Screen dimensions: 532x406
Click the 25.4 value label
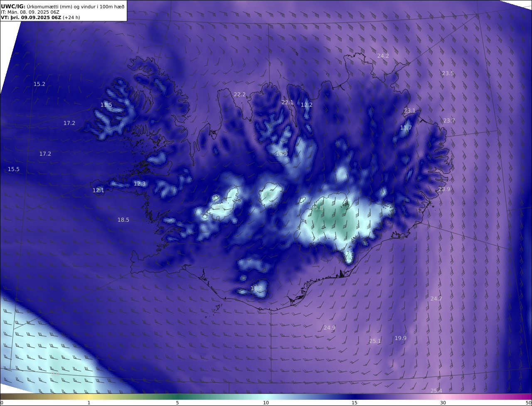(436, 391)
